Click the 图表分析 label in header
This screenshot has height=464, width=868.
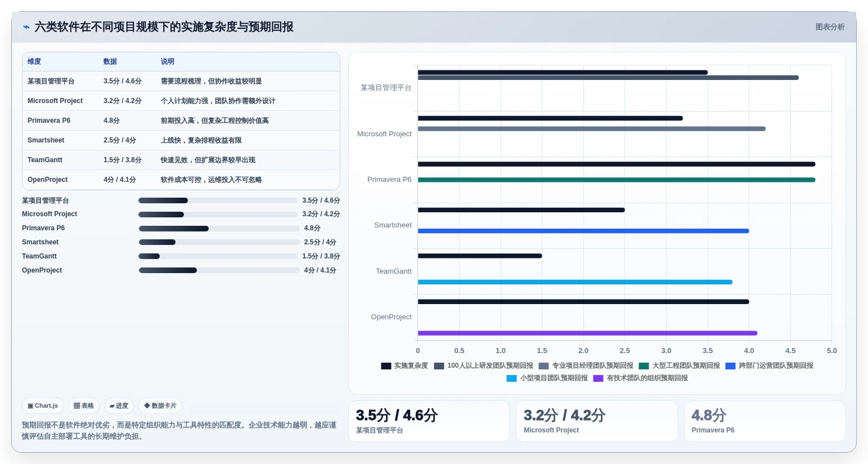(830, 27)
